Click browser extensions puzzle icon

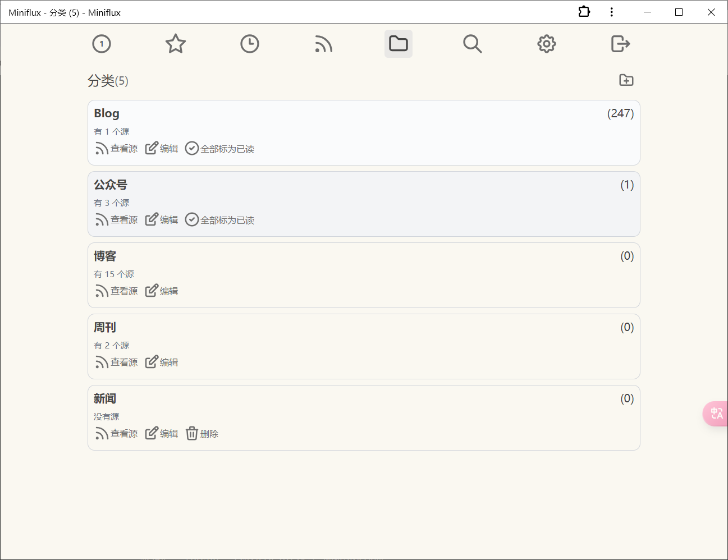584,12
